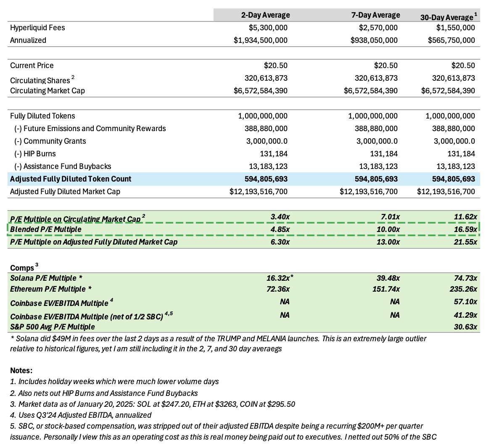Select Ethereum's 235.26x multiple

463,289
